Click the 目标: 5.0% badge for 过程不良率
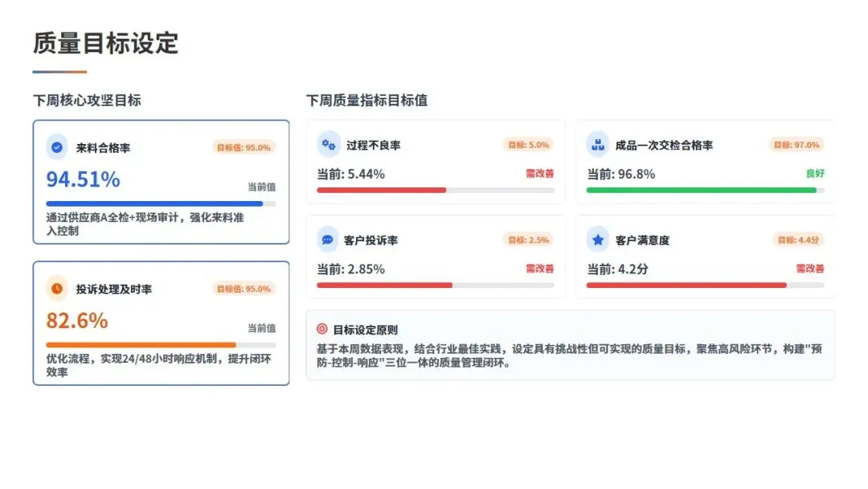This screenshot has width=868, height=489. click(x=529, y=145)
